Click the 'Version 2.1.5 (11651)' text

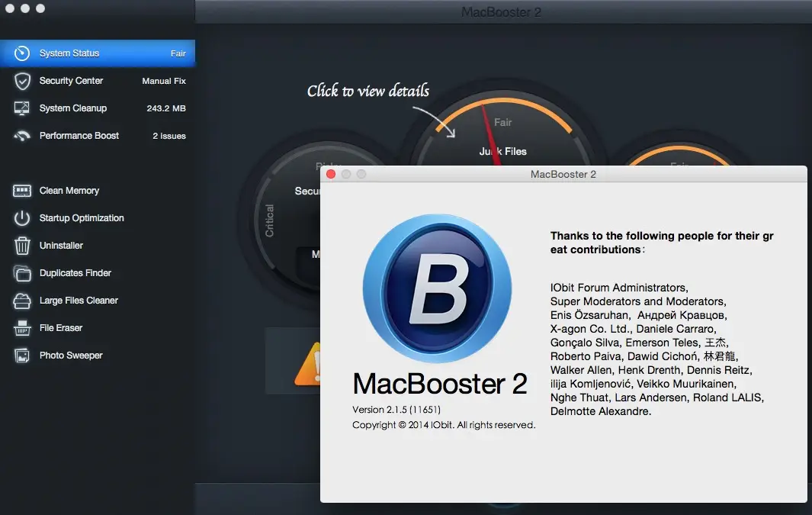(x=396, y=409)
